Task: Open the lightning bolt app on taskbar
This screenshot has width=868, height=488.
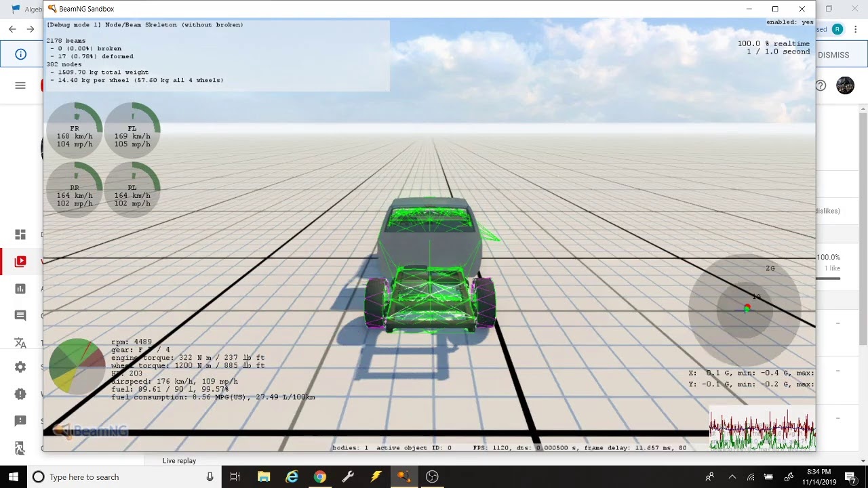Action: click(x=376, y=477)
